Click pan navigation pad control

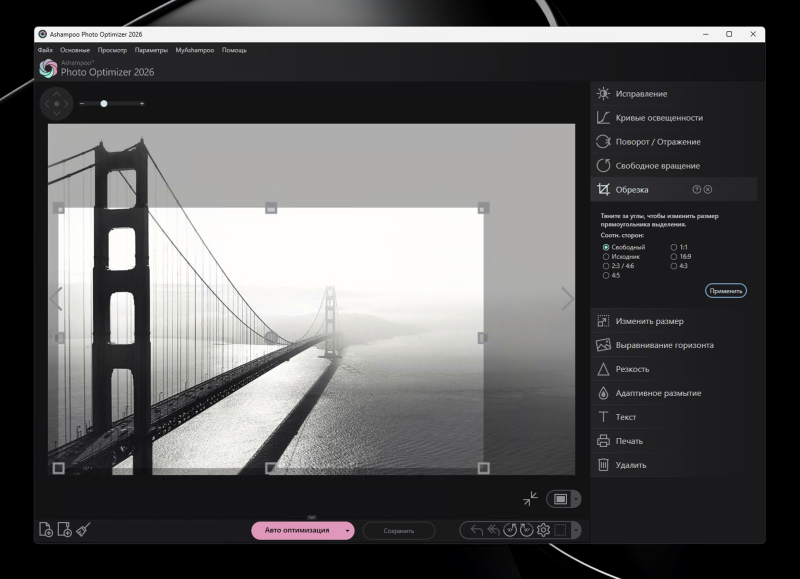57,104
